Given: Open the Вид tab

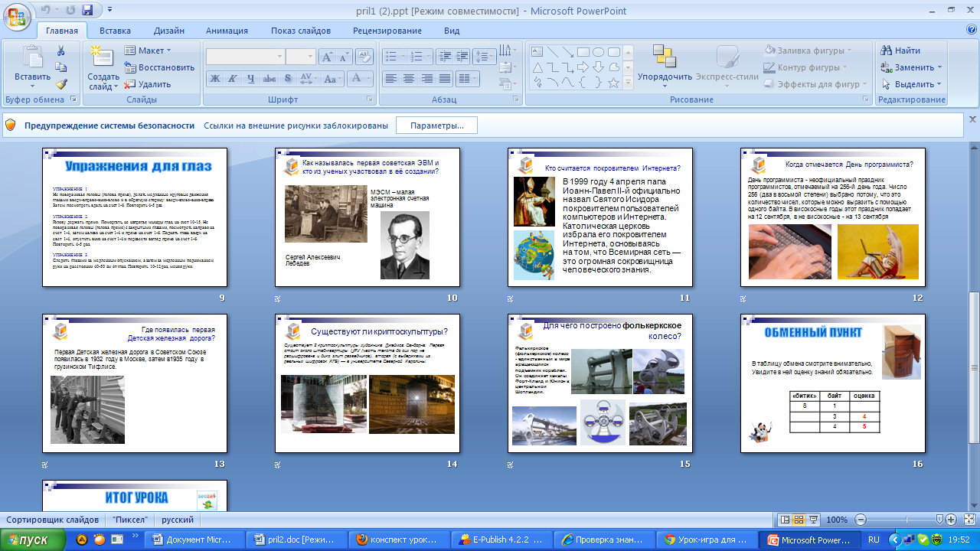Looking at the screenshot, I should [x=452, y=31].
